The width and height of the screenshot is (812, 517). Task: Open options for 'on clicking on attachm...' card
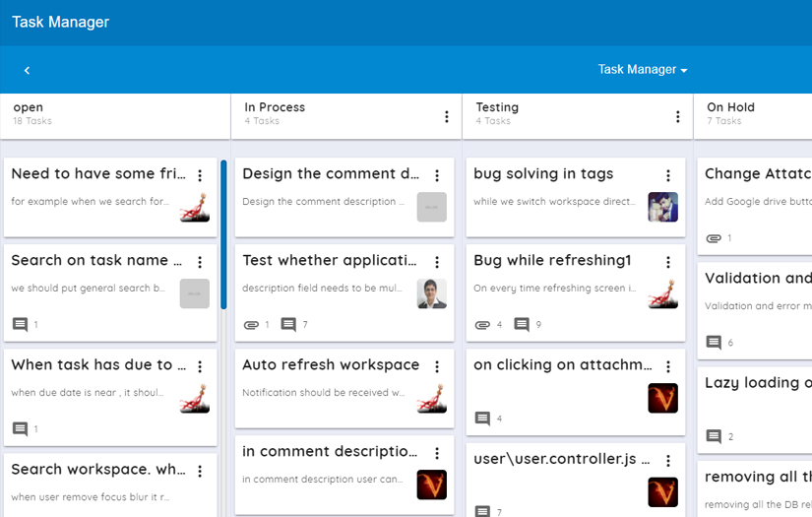(668, 366)
